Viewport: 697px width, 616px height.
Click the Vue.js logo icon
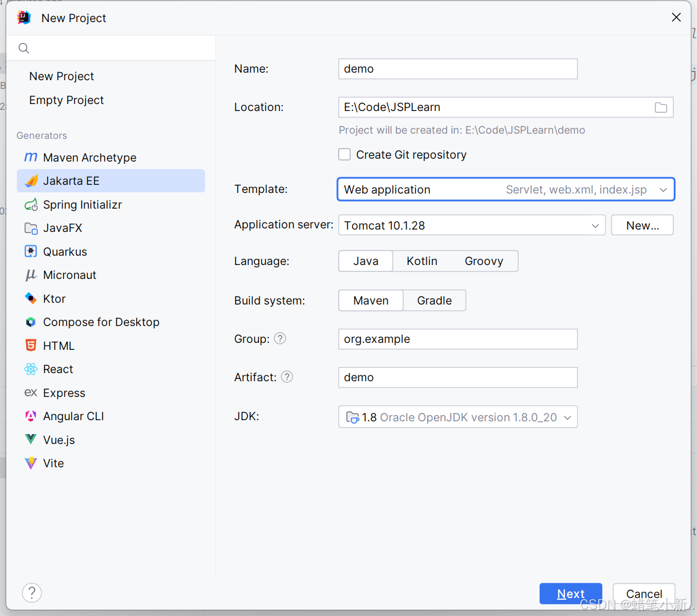[31, 439]
